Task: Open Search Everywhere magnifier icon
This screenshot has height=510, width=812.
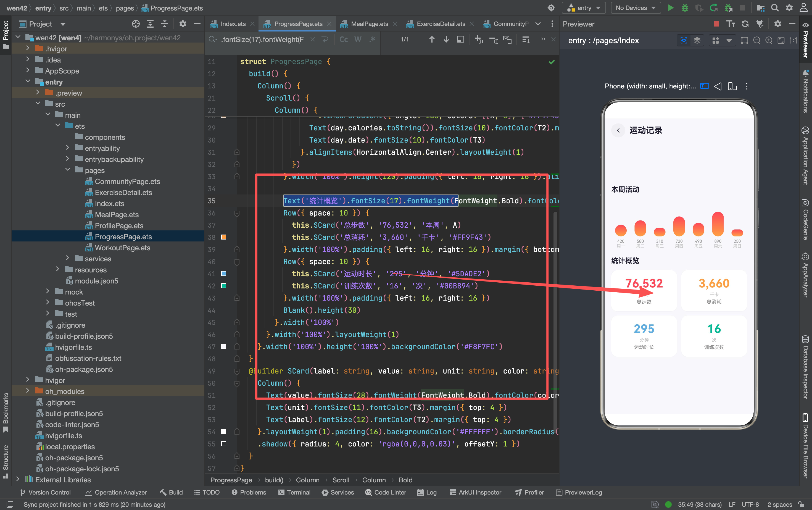Action: 775,8
